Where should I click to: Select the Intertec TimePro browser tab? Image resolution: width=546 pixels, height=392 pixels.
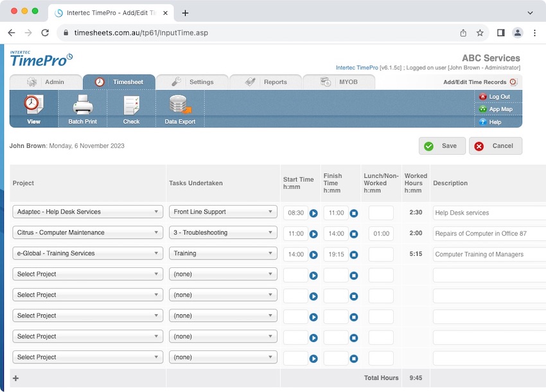[x=110, y=13]
